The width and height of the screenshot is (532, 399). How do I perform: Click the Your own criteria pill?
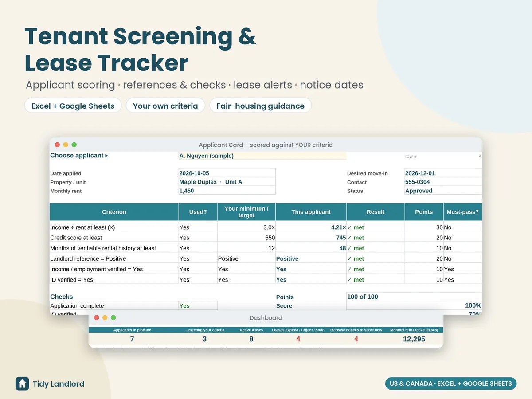click(165, 106)
